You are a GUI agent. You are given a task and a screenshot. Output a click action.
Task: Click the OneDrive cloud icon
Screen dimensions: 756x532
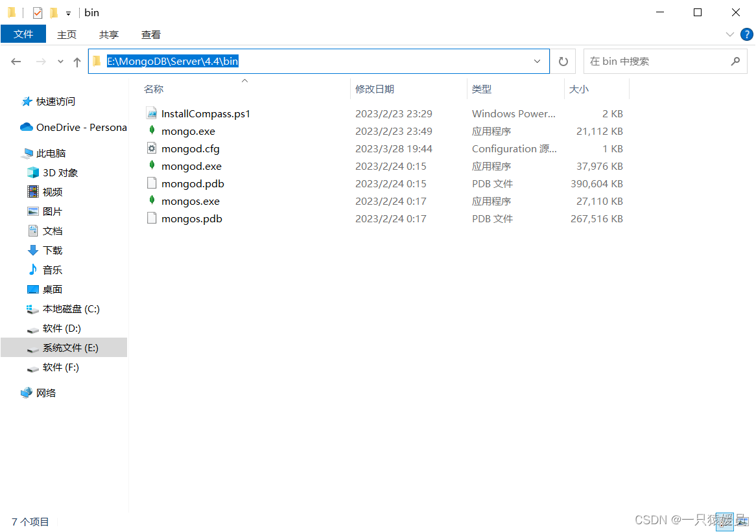pyautogui.click(x=26, y=127)
